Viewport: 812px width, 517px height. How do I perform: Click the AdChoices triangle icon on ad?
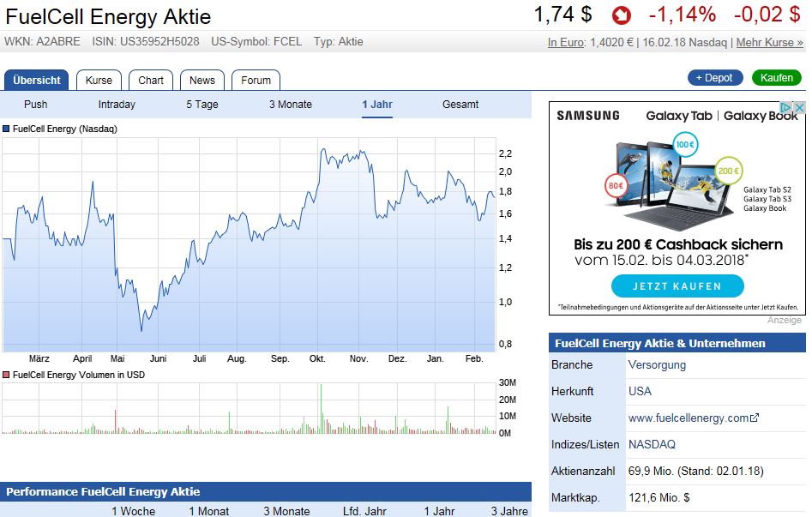pos(786,108)
